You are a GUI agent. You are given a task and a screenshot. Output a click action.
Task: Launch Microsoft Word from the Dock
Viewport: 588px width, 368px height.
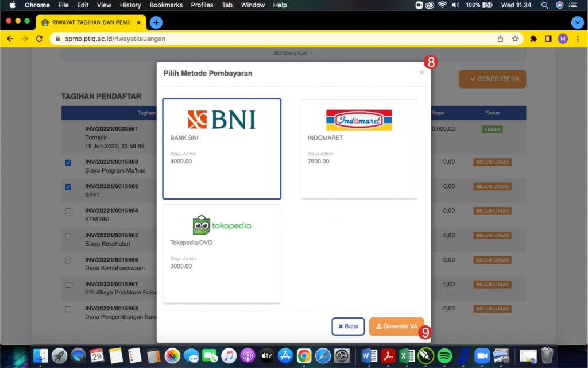tap(369, 355)
